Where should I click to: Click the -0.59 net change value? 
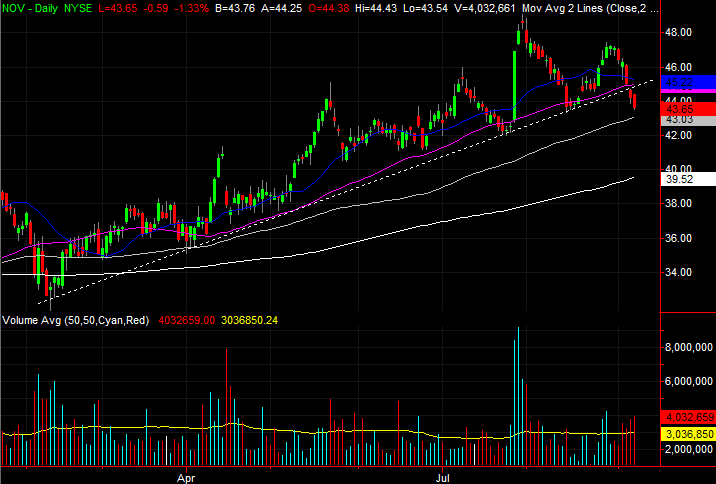[x=154, y=8]
